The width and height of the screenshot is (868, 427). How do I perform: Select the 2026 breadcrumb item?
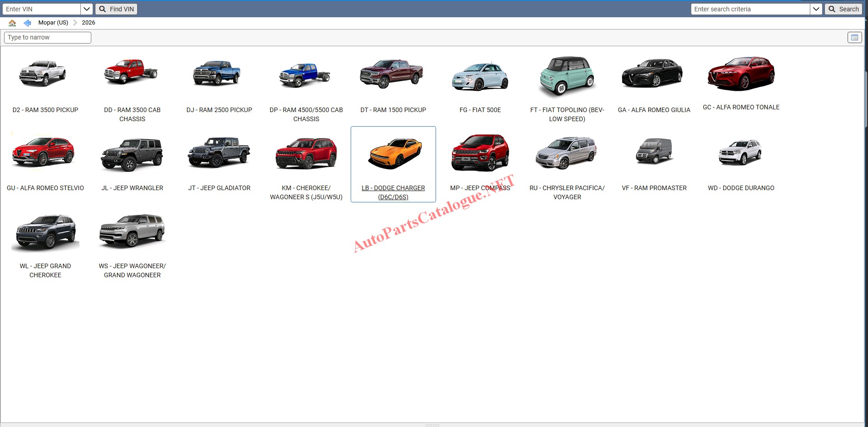pyautogui.click(x=89, y=23)
